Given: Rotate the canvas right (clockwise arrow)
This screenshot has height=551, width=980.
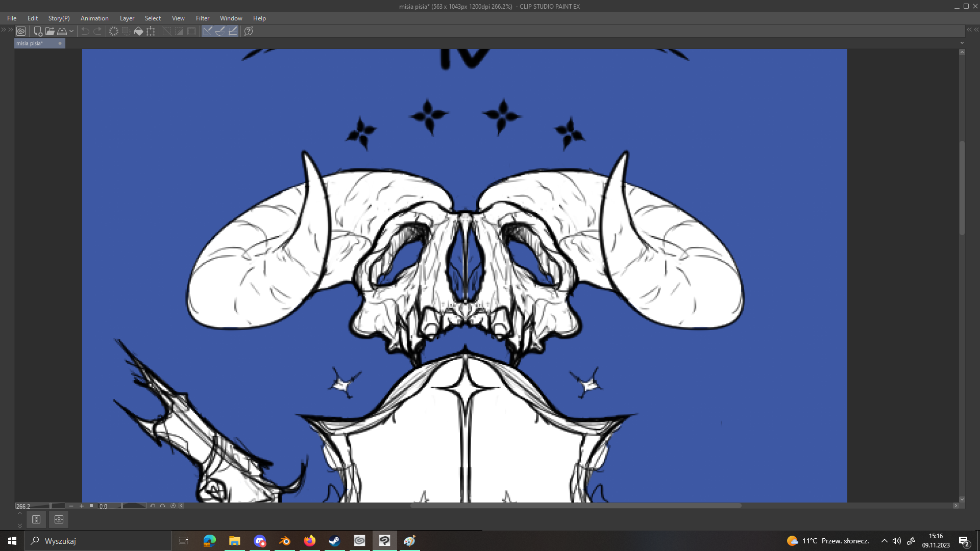Looking at the screenshot, I should (163, 506).
